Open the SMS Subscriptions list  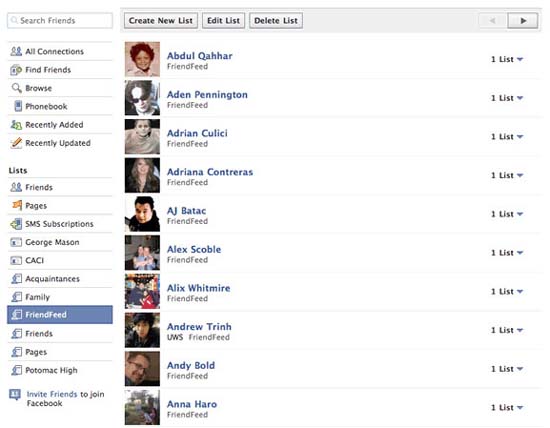[60, 224]
